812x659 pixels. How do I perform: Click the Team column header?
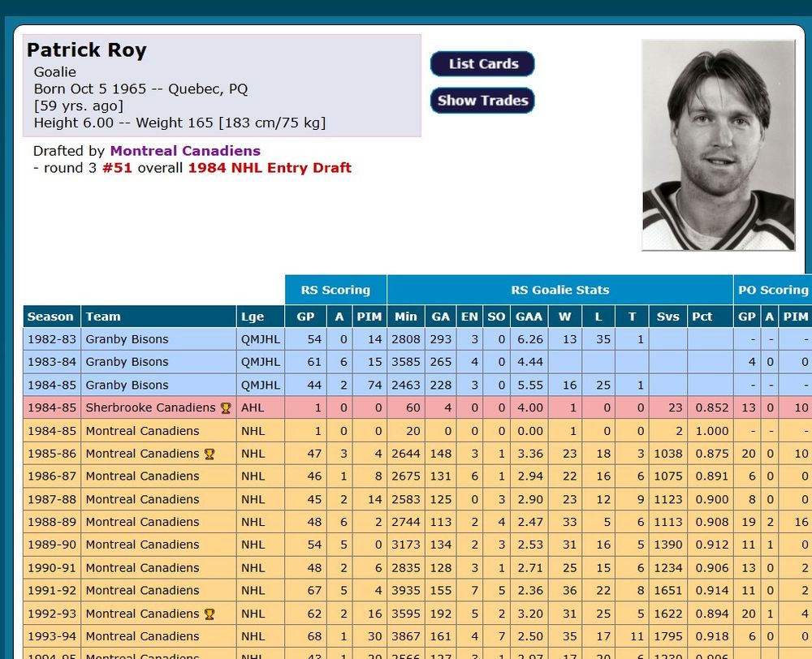pyautogui.click(x=158, y=317)
